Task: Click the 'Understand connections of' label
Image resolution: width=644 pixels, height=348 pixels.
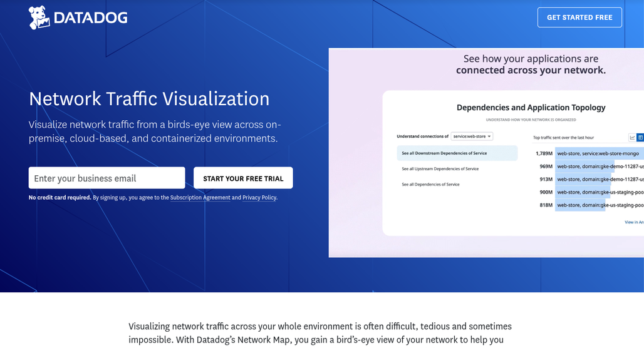Action: click(423, 136)
